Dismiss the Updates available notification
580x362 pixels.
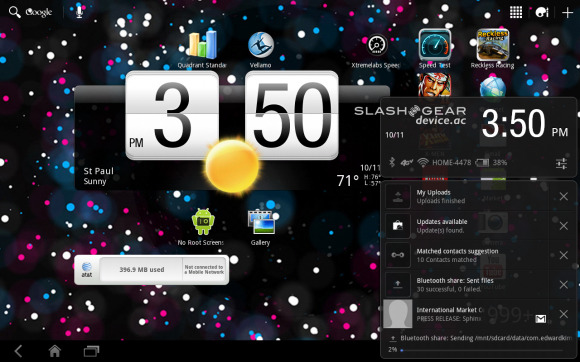tap(564, 226)
